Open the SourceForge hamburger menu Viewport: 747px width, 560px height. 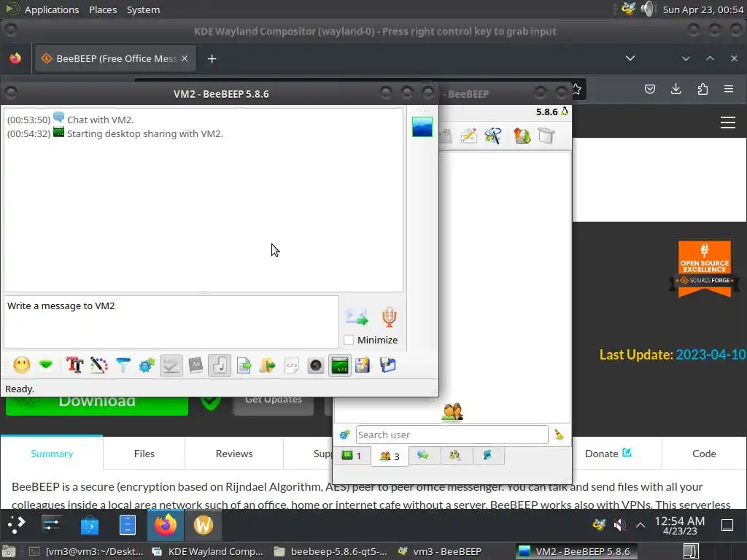click(x=727, y=122)
